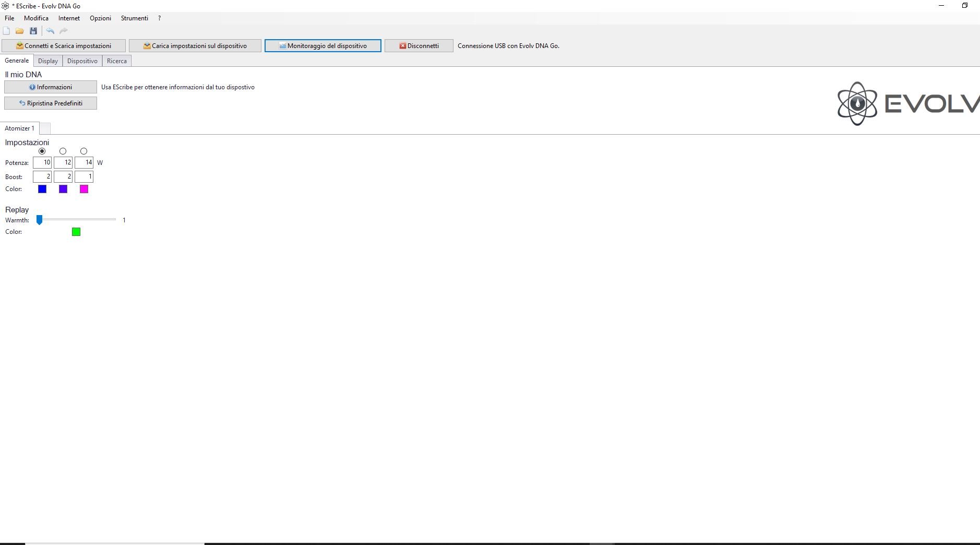Switch to the Display tab
This screenshot has width=980, height=545.
point(48,61)
